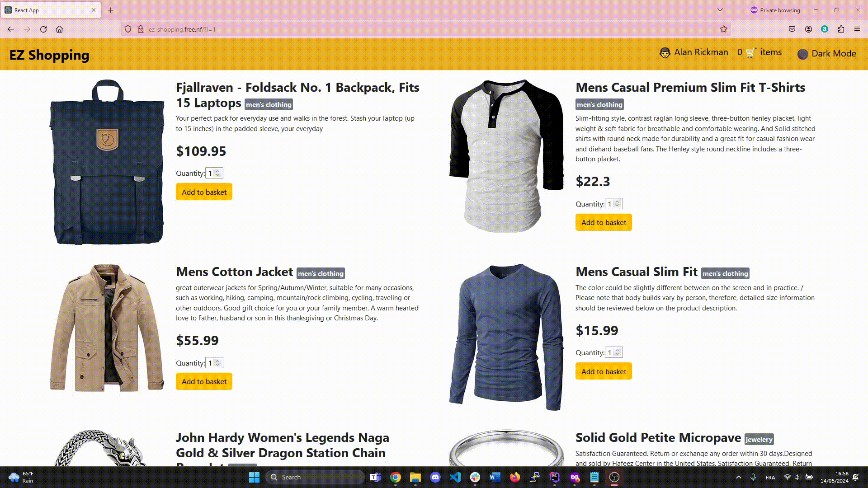Open Slack from taskbar

475,477
